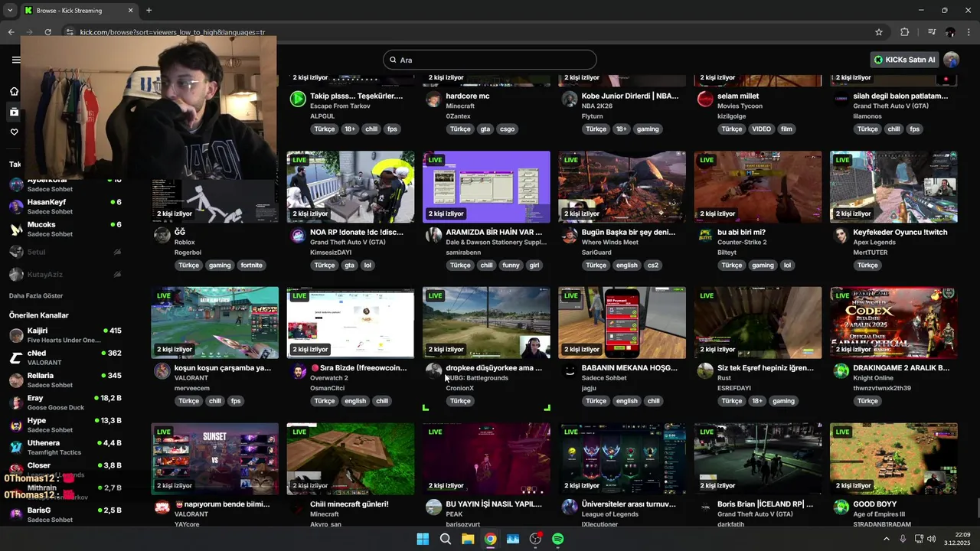980x551 pixels.
Task: Open a new browser tab
Action: 149,10
